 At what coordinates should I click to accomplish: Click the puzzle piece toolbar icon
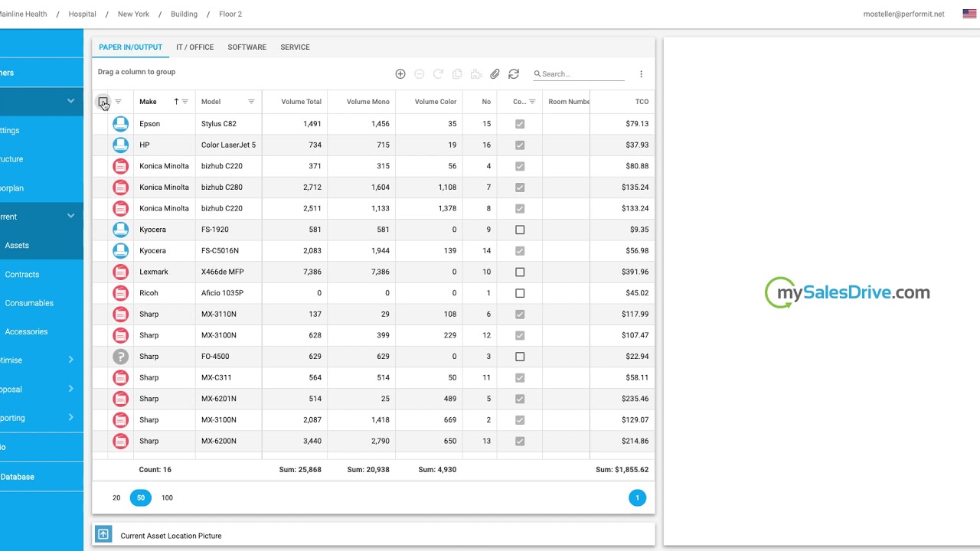coord(476,74)
